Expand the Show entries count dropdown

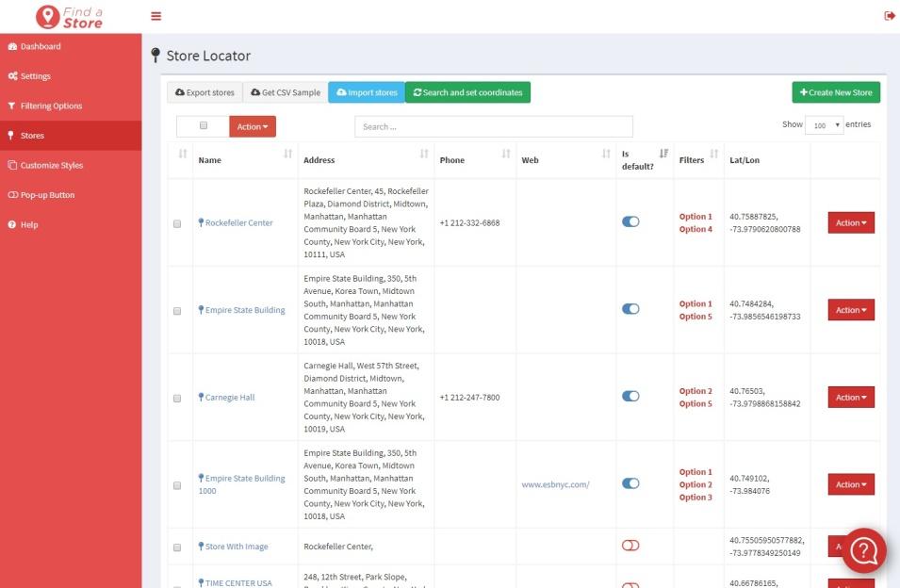coord(824,125)
